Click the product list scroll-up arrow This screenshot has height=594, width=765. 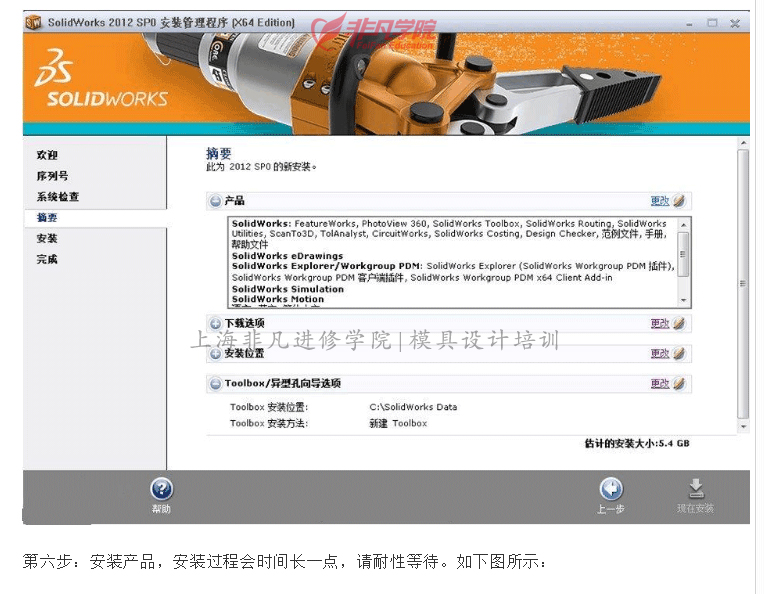[684, 224]
